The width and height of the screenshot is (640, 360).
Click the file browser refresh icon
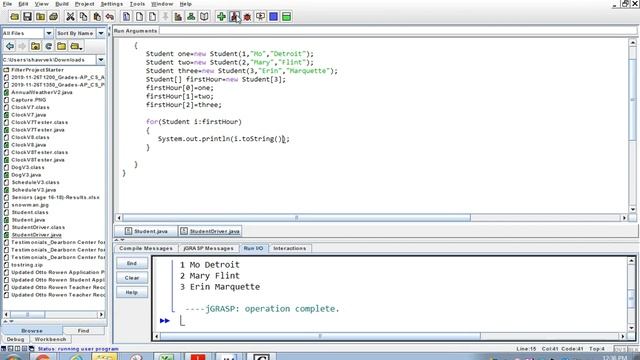pyautogui.click(x=49, y=46)
